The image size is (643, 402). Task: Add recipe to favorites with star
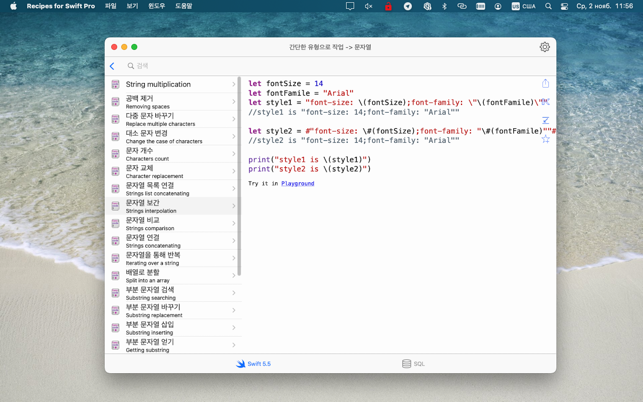click(x=545, y=139)
